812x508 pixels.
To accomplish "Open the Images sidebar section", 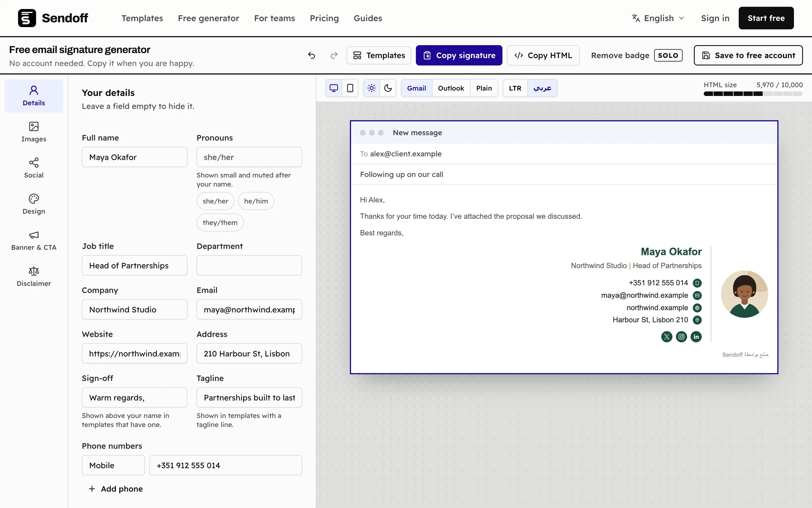I will click(x=34, y=132).
